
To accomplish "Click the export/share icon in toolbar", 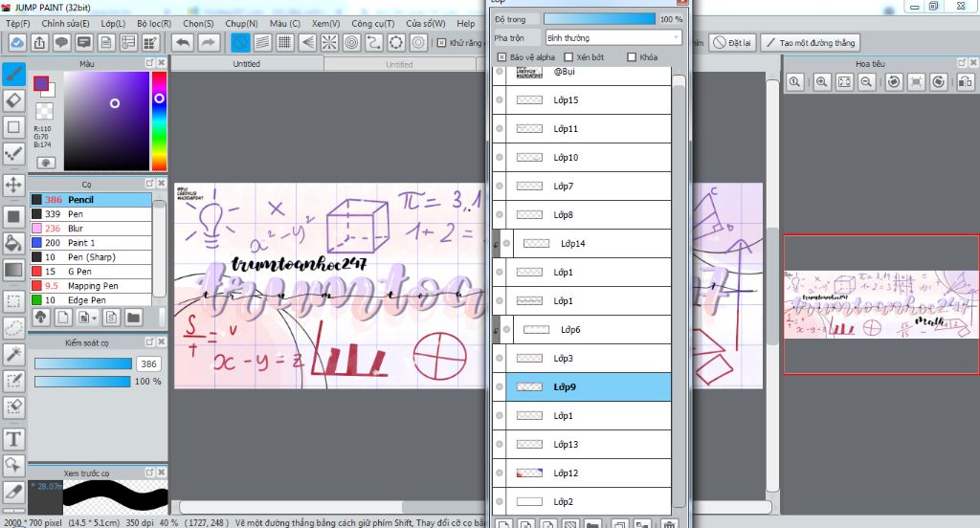I will coord(39,42).
